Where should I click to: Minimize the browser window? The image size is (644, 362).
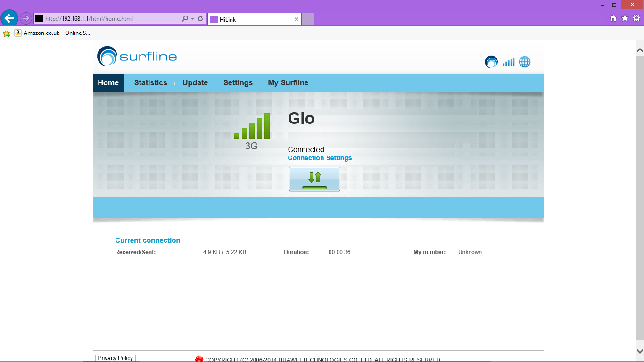(603, 5)
